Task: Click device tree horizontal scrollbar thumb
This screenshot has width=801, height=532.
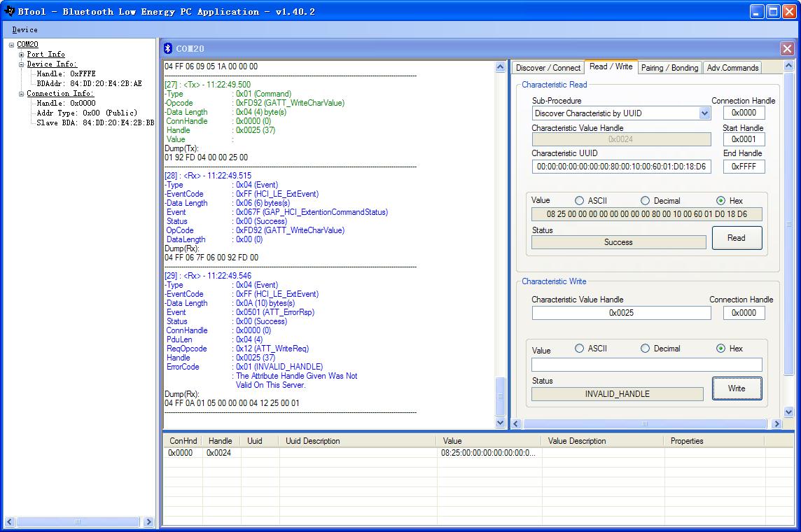Action: 78,521
